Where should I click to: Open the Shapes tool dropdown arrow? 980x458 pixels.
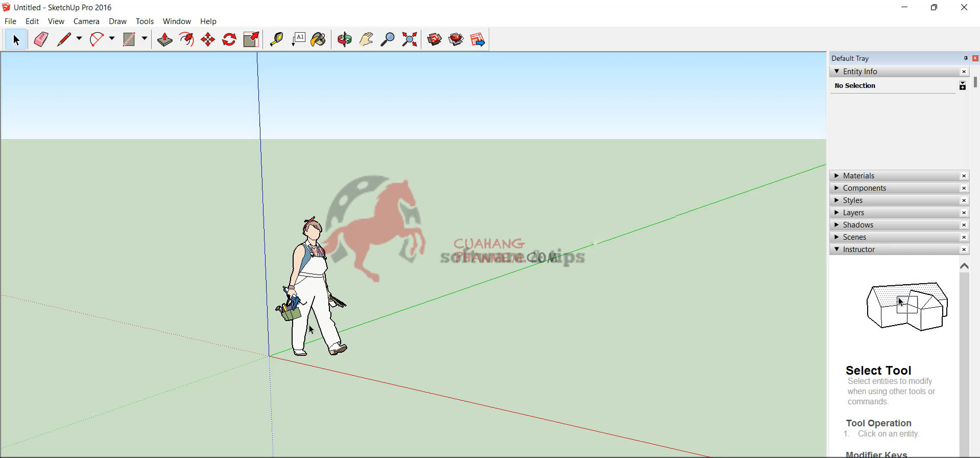[x=145, y=39]
